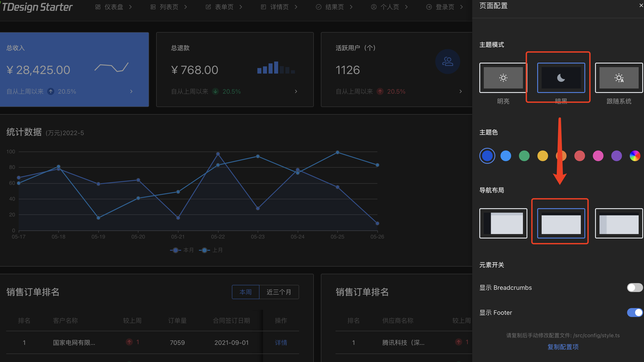Viewport: 644px width, 362px height.
Task: Choose the side navigation layout thumbnail
Action: (x=503, y=223)
